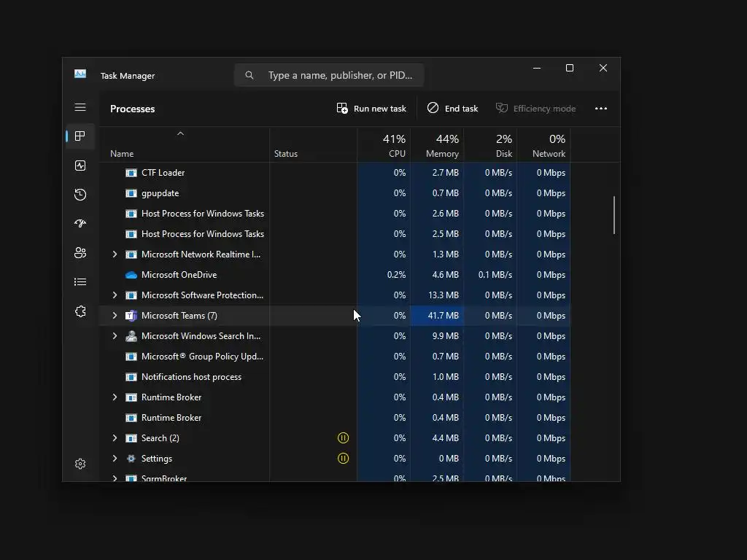Close the Task Manager window

pos(603,68)
